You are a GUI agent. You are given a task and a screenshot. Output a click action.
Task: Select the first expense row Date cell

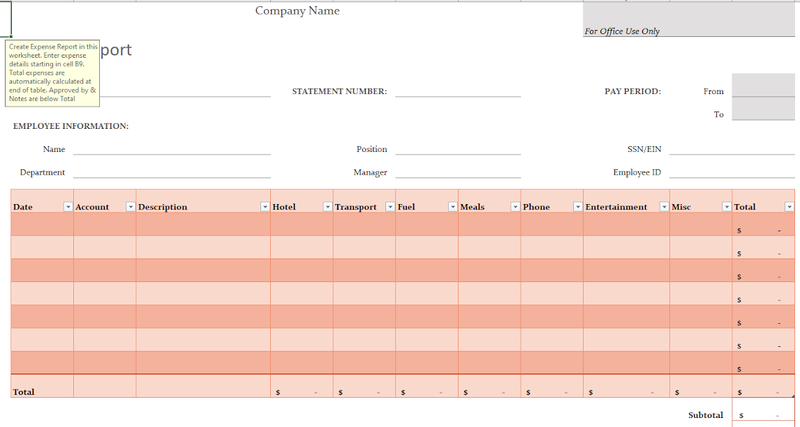42,224
